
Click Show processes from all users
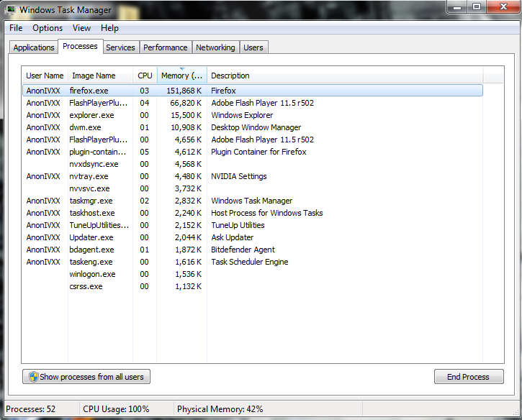[x=86, y=377]
